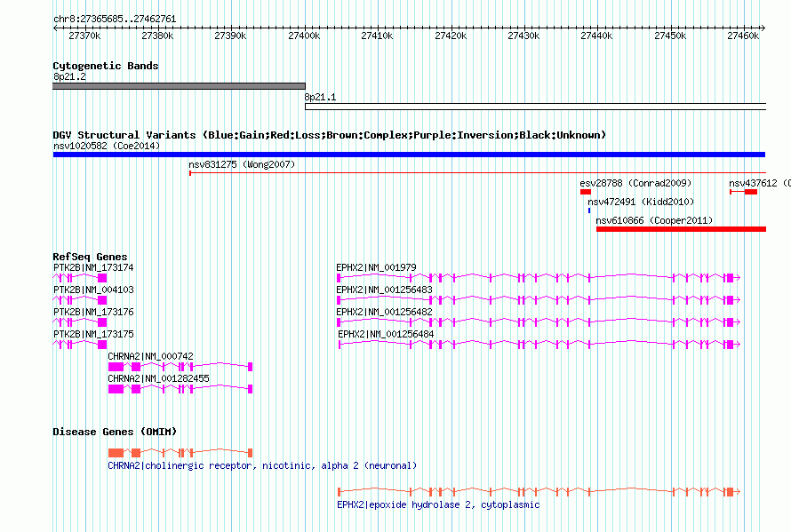Click the orange EPHX2 disease gene glyph
The width and height of the screenshot is (791, 532).
click(x=539, y=492)
